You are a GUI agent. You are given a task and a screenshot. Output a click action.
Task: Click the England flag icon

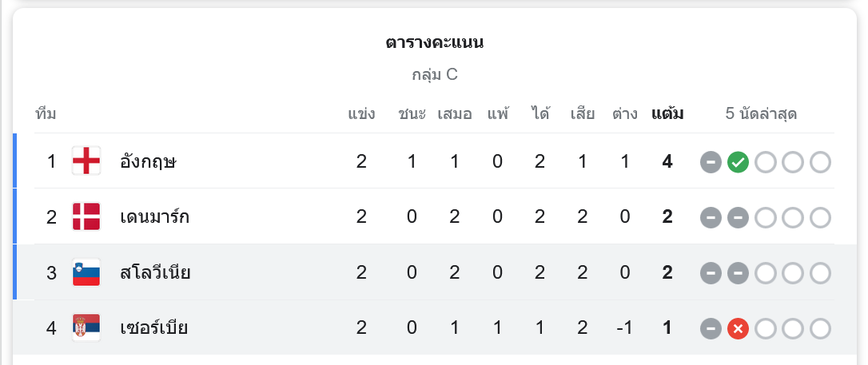click(x=86, y=161)
